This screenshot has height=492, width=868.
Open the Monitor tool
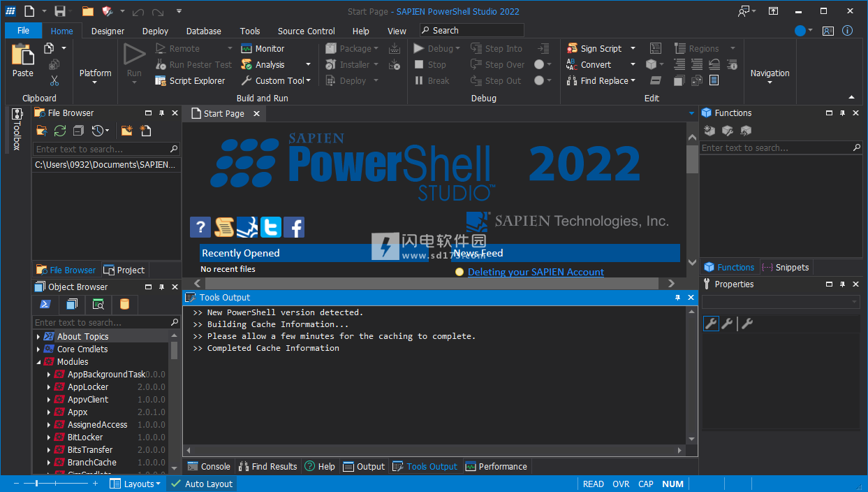(x=263, y=48)
